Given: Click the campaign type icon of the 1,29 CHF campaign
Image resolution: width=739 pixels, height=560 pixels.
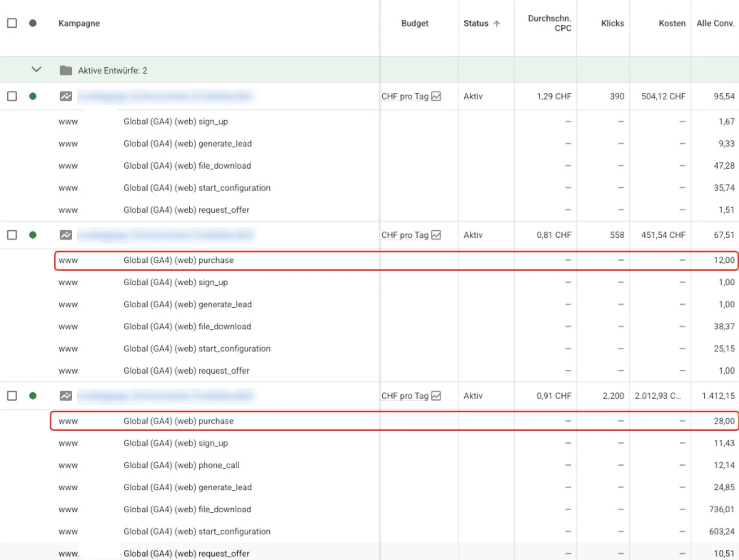Looking at the screenshot, I should point(66,96).
